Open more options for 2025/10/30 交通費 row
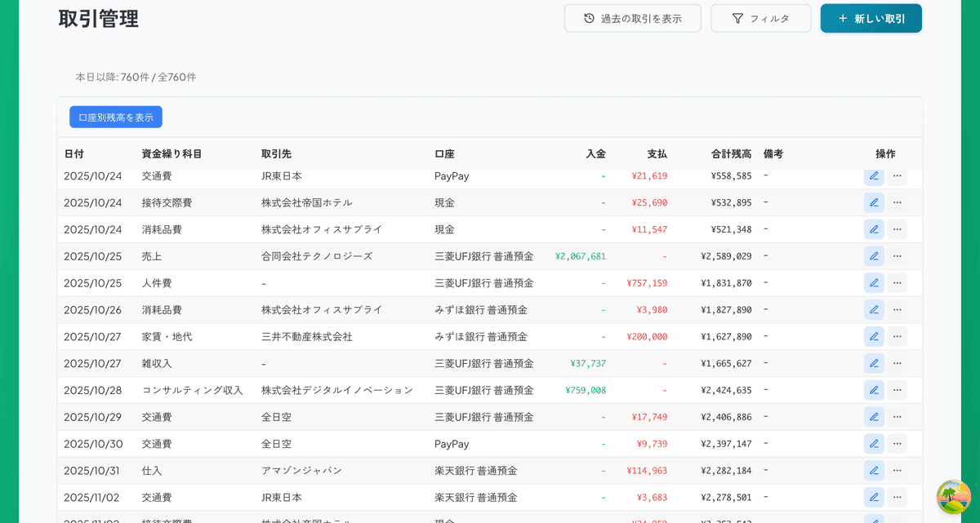 pyautogui.click(x=898, y=444)
